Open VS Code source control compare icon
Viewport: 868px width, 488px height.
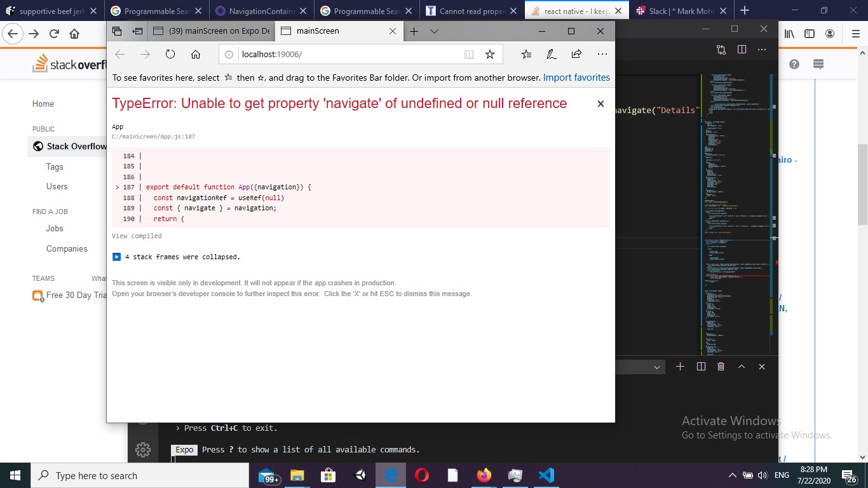point(721,50)
